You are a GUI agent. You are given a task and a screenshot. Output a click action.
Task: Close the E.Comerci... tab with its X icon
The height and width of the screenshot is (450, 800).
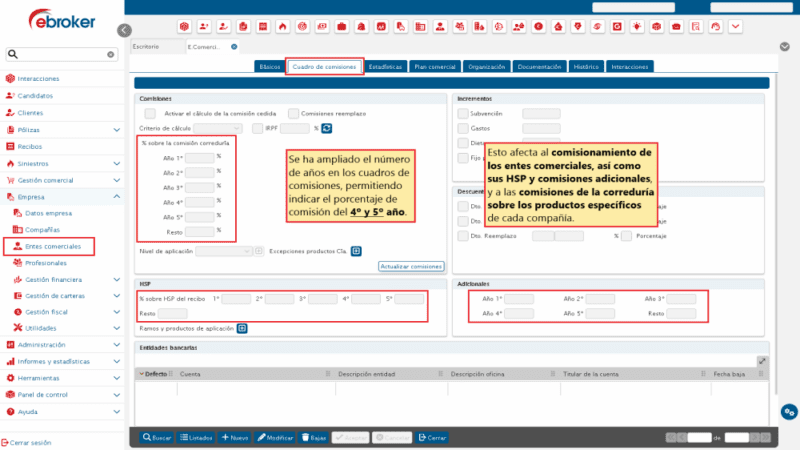click(234, 46)
